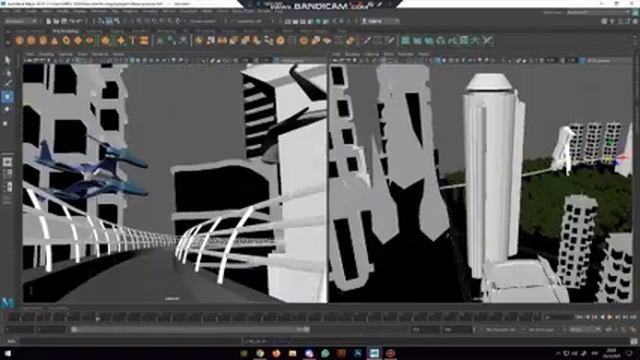This screenshot has width=640, height=360.
Task: Click the polygon Type (T) shelf icon
Action: tap(133, 40)
